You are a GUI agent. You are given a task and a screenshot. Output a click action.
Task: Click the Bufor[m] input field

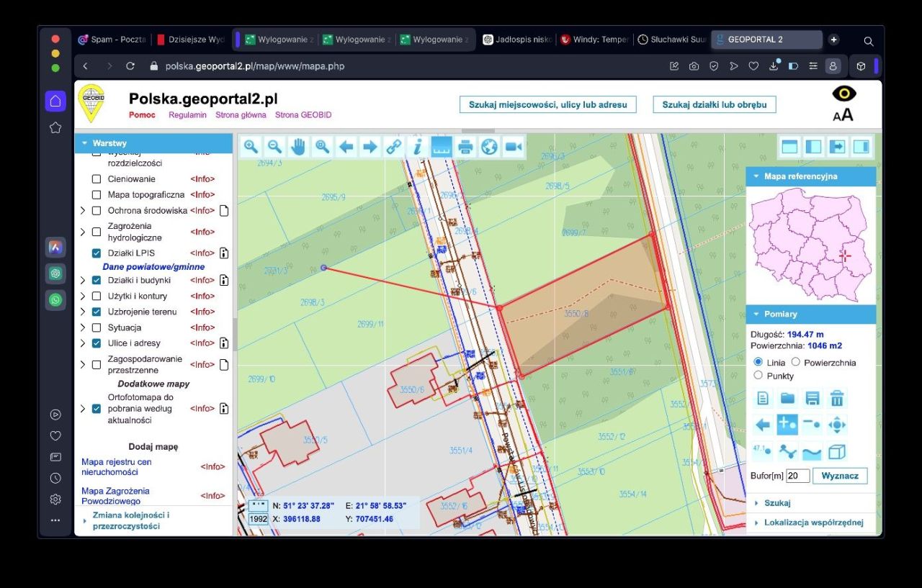(x=798, y=476)
